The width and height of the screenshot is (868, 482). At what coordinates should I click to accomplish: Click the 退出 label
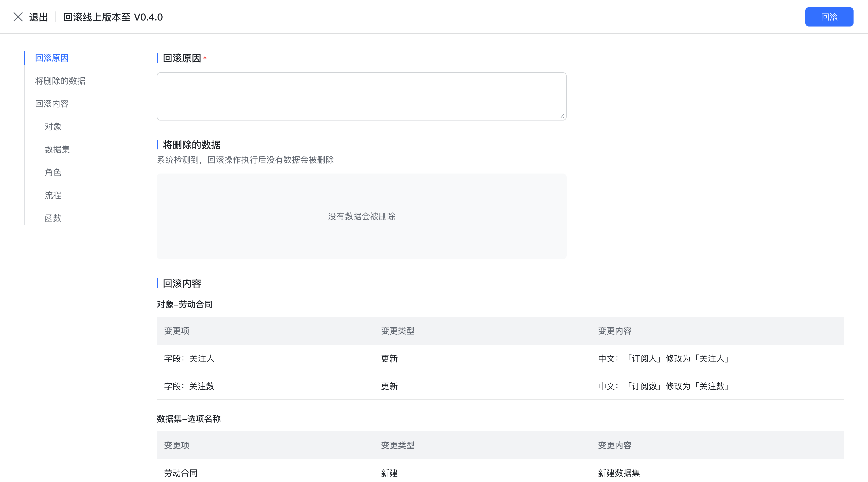click(38, 17)
